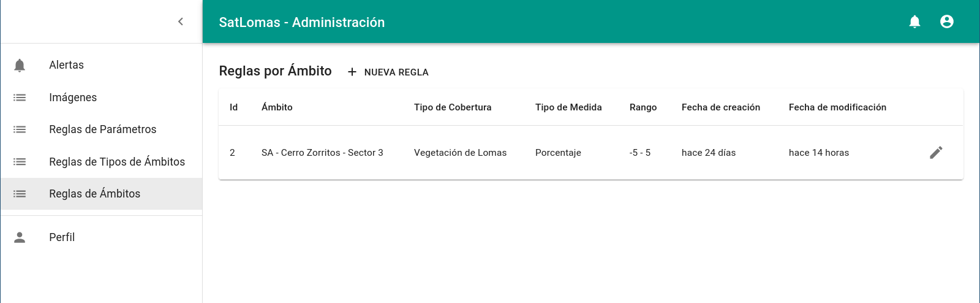Viewport: 980px width, 303px height.
Task: Open the Perfil page
Action: tap(101, 237)
